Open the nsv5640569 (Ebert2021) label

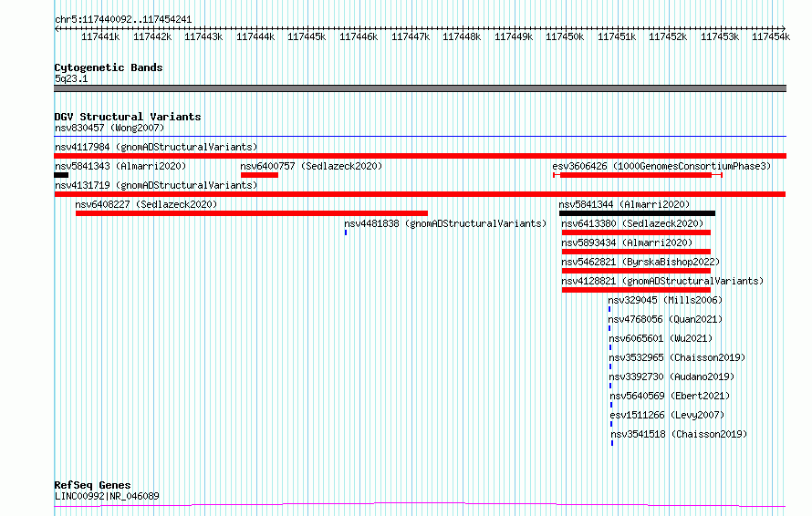670,396
